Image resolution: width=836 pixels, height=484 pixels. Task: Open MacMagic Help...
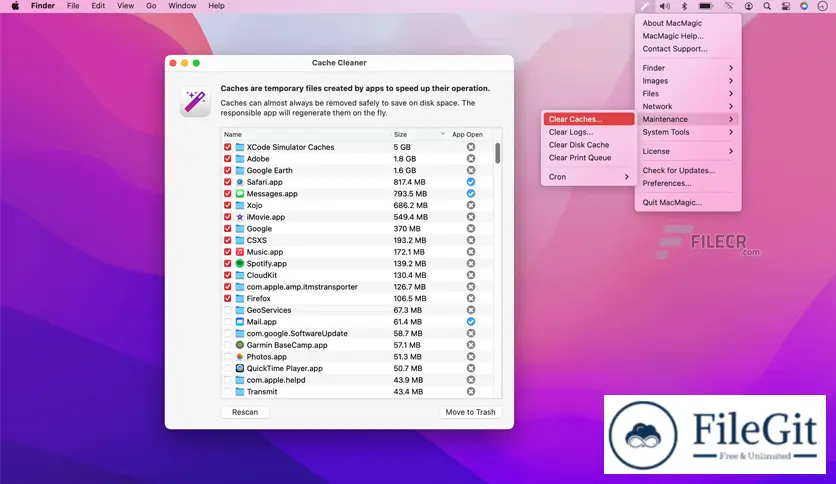[688, 36]
